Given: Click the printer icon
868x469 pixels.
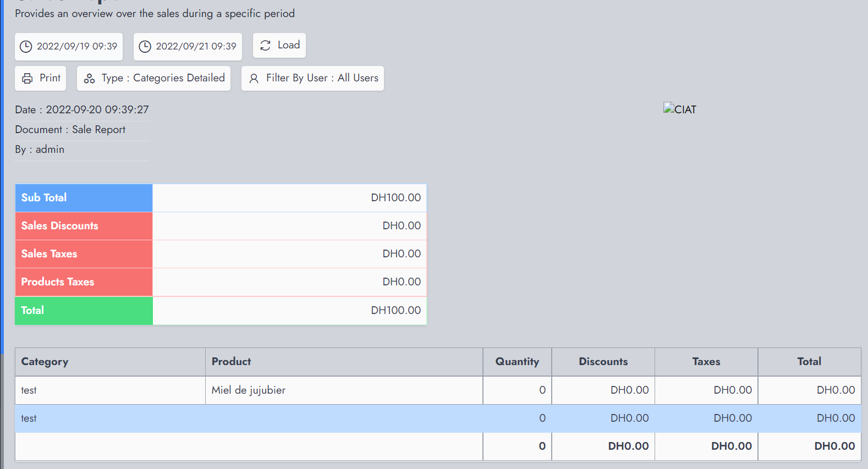Looking at the screenshot, I should click(27, 79).
